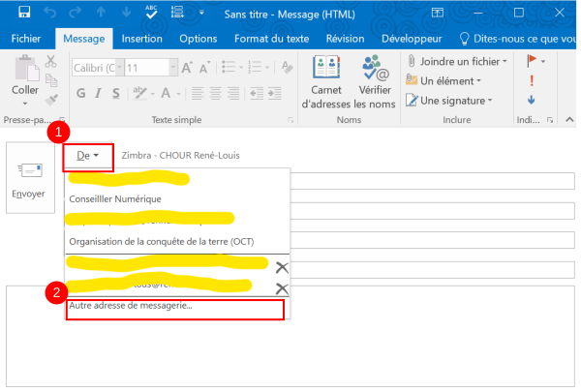Click the Envoyer send button
The image size is (581, 392).
click(x=28, y=179)
